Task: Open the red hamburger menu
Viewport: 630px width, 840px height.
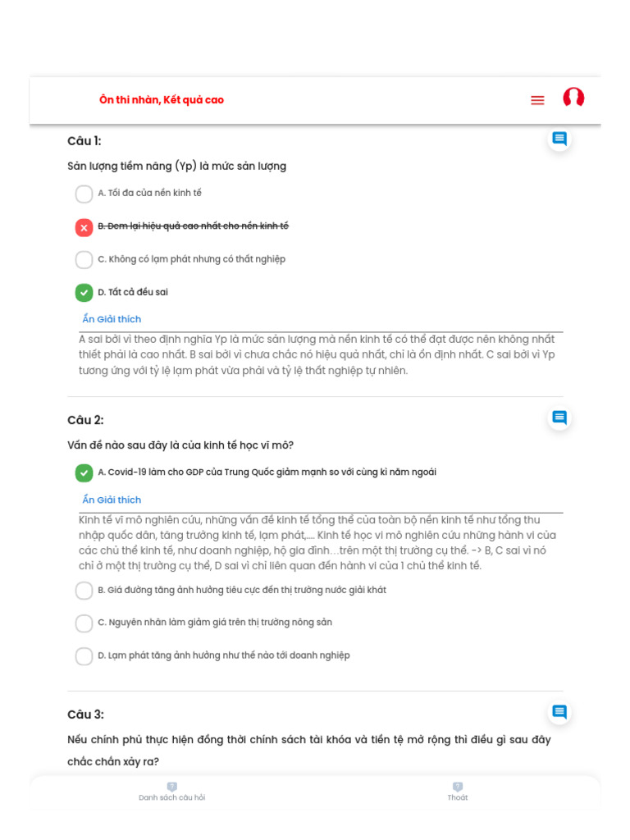Action: tap(537, 100)
